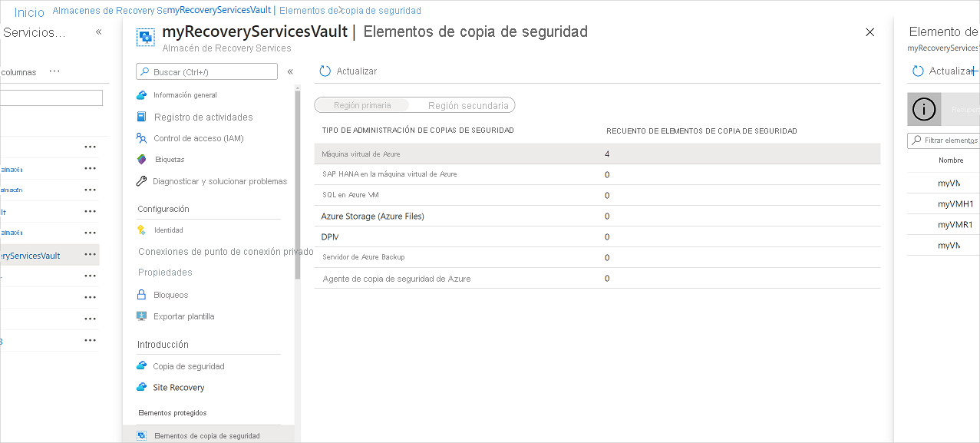Switch to the Región secundaria tab

[469, 104]
